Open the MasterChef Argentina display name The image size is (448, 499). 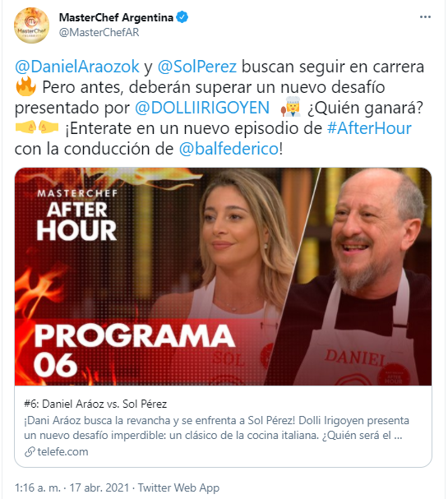(116, 17)
